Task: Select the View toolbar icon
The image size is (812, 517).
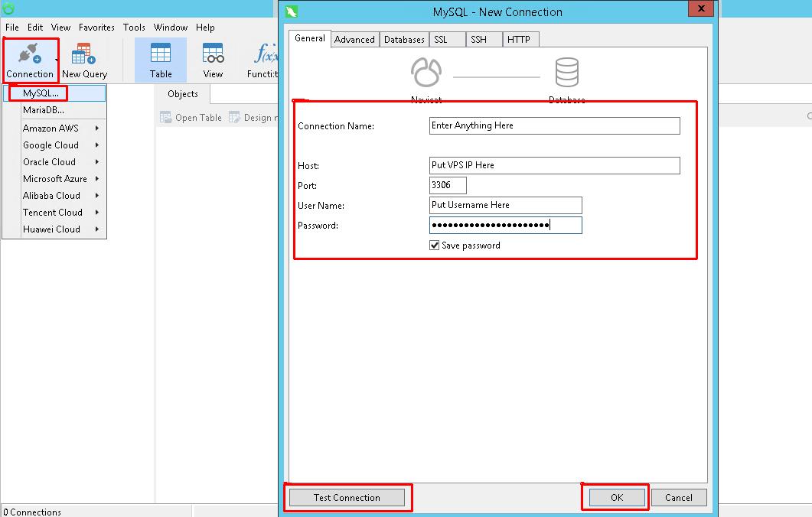Action: (x=213, y=54)
